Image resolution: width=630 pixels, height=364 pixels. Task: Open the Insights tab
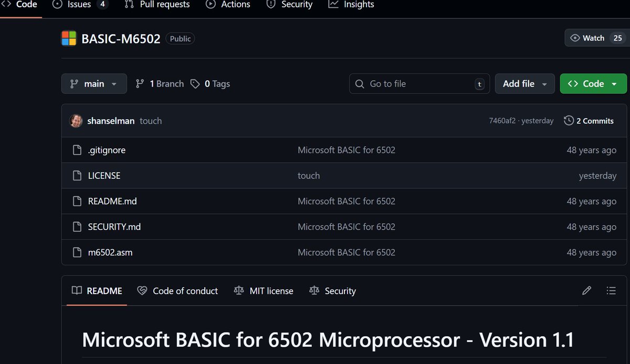click(352, 4)
